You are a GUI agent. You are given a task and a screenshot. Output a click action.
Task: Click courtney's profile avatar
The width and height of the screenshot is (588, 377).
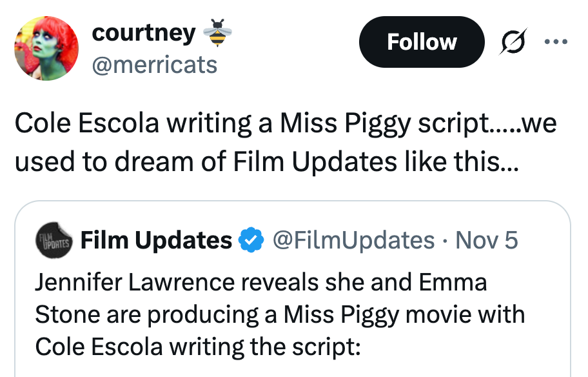tap(46, 49)
